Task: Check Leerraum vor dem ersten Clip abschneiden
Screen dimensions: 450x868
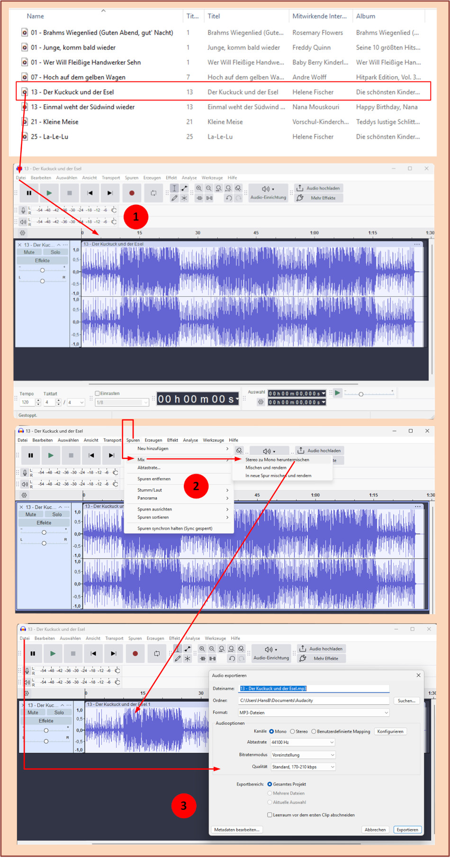Action: [x=270, y=815]
